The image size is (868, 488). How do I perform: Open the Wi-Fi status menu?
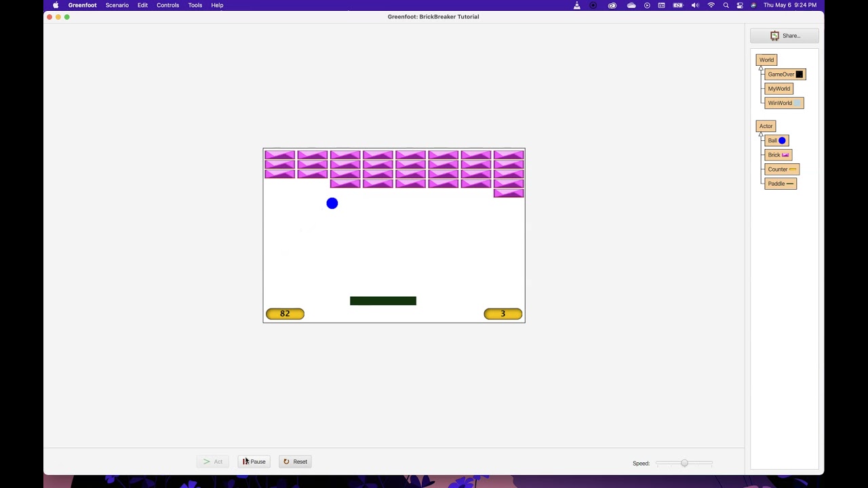click(711, 5)
